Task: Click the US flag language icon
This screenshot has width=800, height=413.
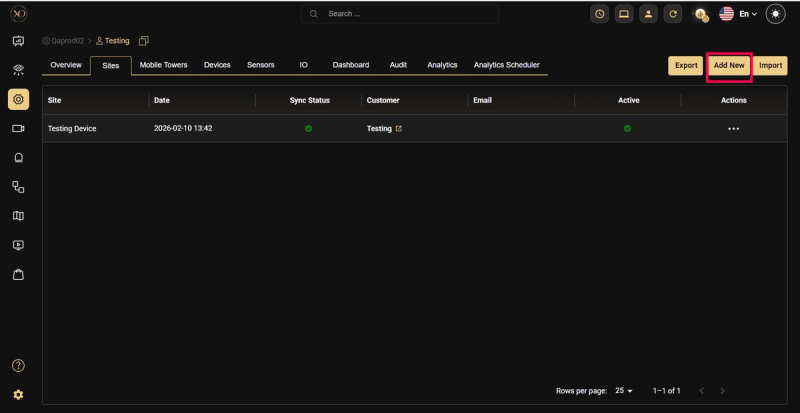Action: tap(727, 14)
